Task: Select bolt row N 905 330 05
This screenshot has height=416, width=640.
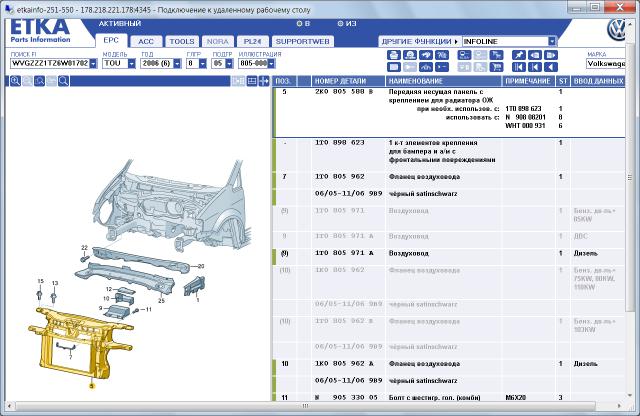Action: [x=449, y=397]
